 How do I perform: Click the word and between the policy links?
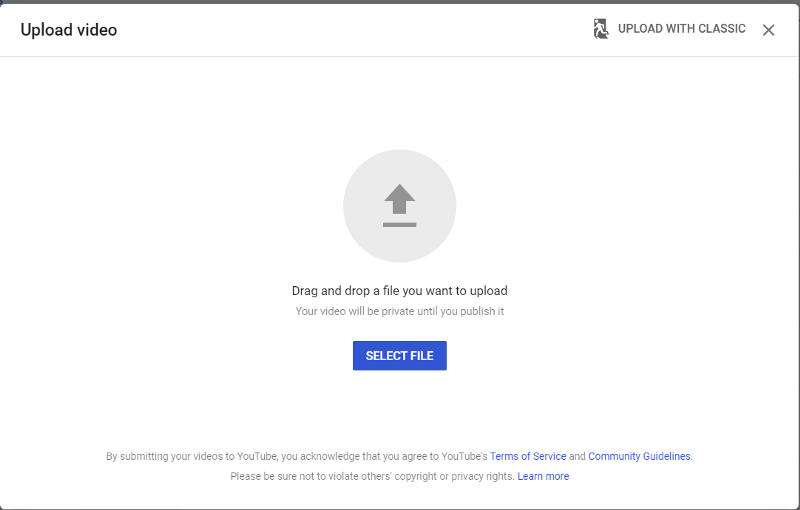pos(577,456)
